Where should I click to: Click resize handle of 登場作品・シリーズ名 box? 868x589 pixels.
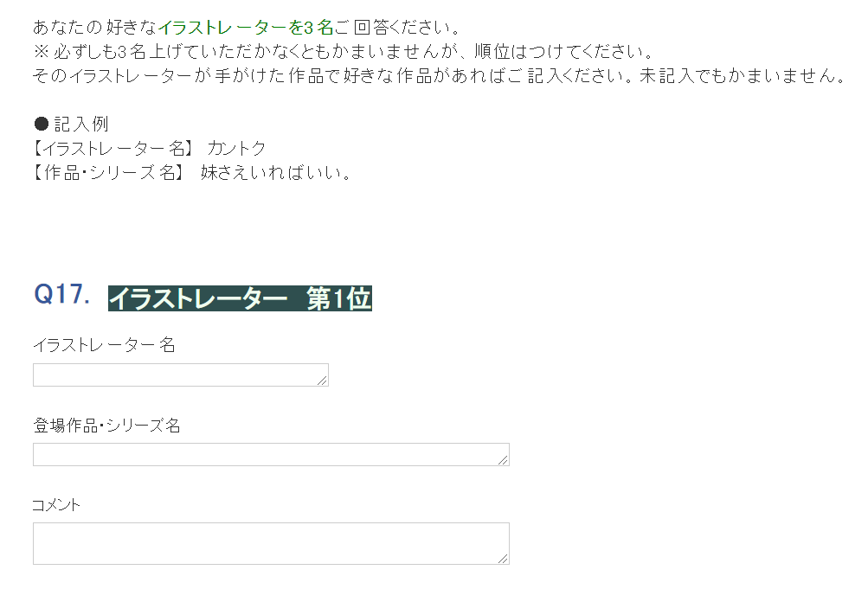(503, 460)
